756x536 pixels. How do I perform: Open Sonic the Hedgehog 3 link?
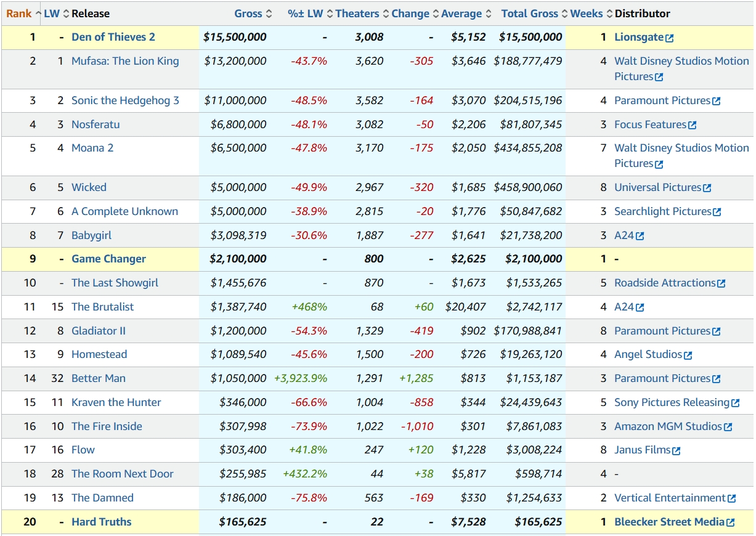click(125, 100)
